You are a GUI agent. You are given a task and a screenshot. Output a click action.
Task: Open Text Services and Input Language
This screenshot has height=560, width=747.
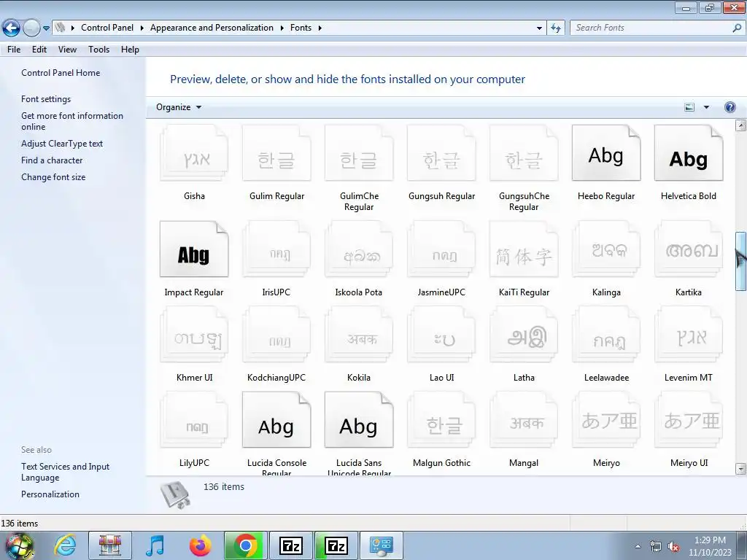65,472
